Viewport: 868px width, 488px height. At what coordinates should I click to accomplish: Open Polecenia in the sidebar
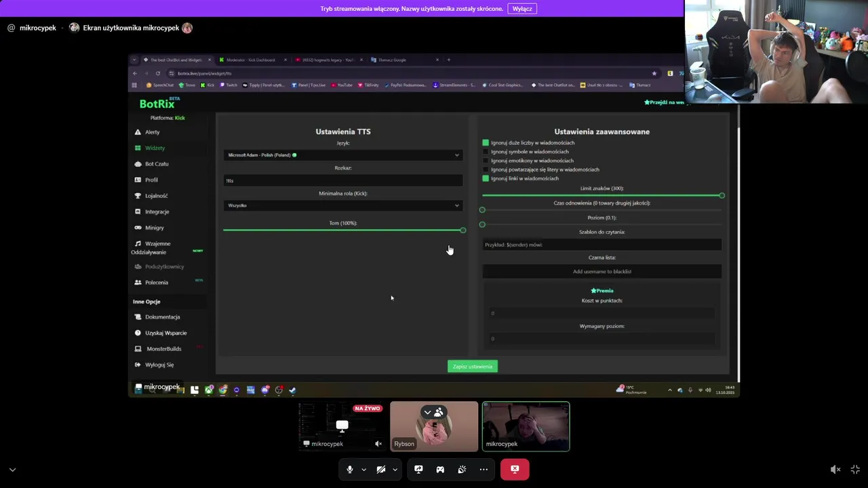click(151, 282)
